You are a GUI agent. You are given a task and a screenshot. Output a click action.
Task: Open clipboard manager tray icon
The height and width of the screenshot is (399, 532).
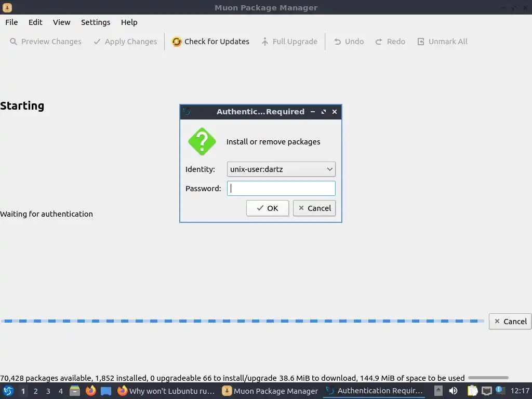(x=473, y=391)
